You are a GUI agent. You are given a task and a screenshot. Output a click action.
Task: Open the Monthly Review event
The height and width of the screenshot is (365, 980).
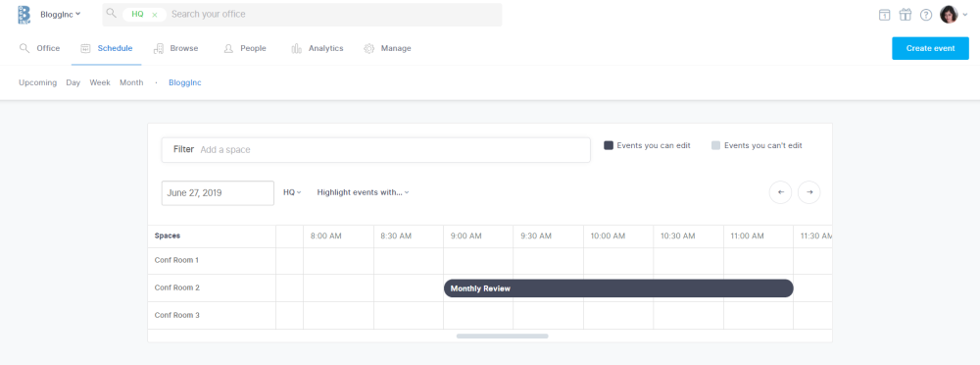pyautogui.click(x=618, y=288)
